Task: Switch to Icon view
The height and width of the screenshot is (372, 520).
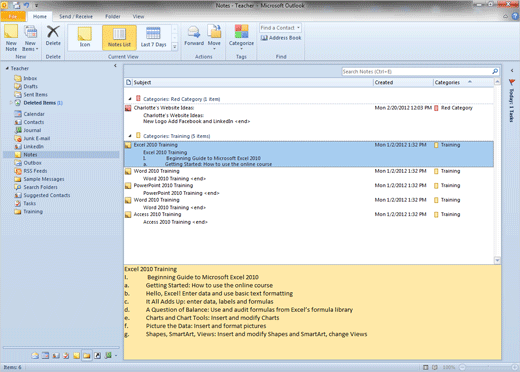Action: 85,37
